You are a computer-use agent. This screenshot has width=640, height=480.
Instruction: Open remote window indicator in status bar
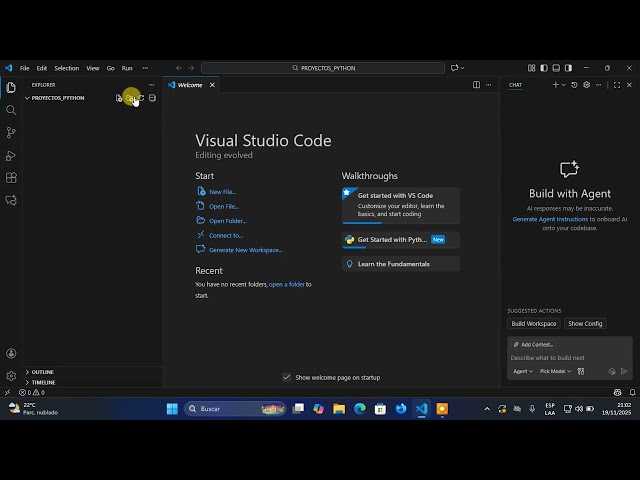tap(7, 392)
